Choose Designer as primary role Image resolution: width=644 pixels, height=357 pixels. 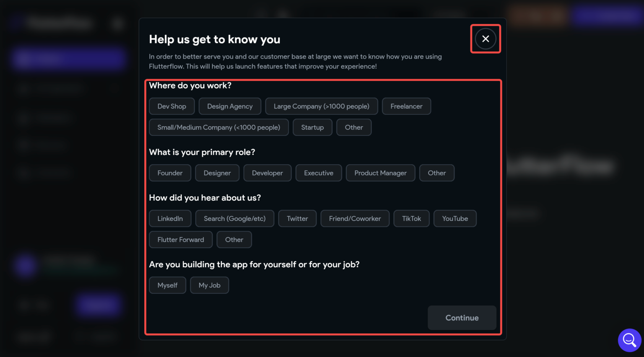(x=217, y=173)
